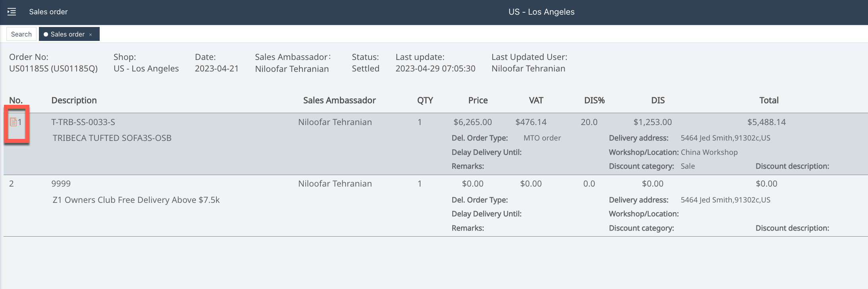Click item code 9999 in line 2
The image size is (868, 289).
click(61, 184)
